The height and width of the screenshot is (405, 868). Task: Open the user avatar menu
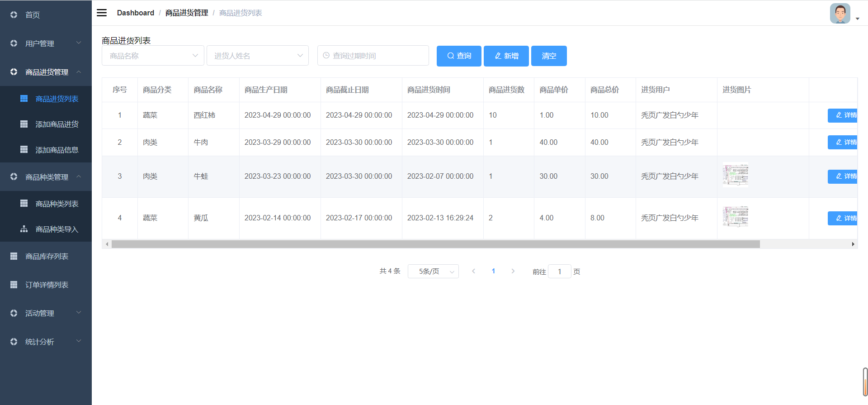click(840, 13)
